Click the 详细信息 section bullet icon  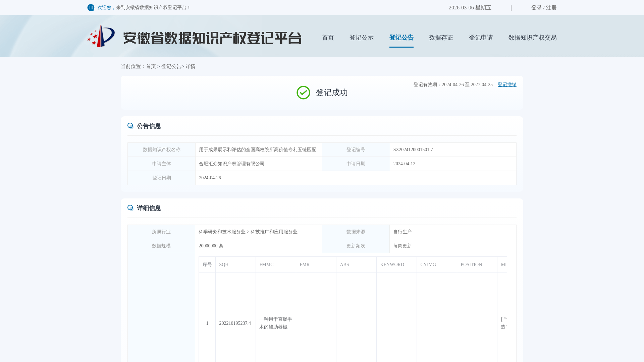(130, 208)
